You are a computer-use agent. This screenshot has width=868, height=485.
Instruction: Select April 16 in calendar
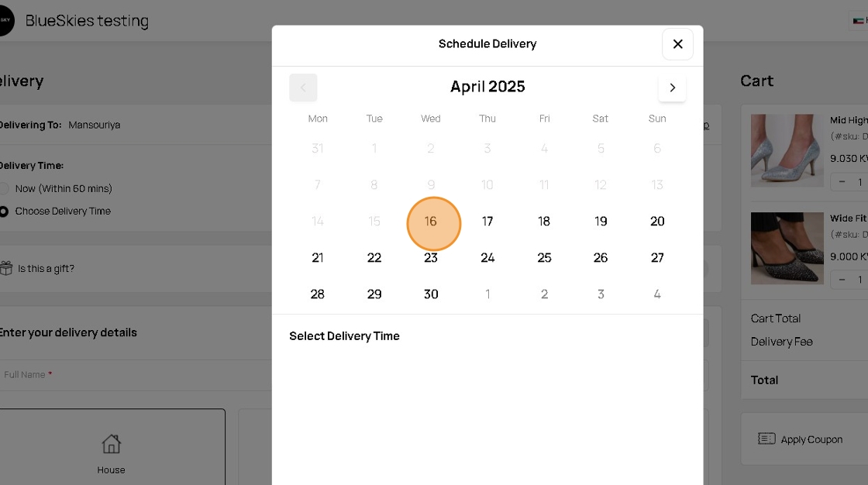[x=432, y=222]
